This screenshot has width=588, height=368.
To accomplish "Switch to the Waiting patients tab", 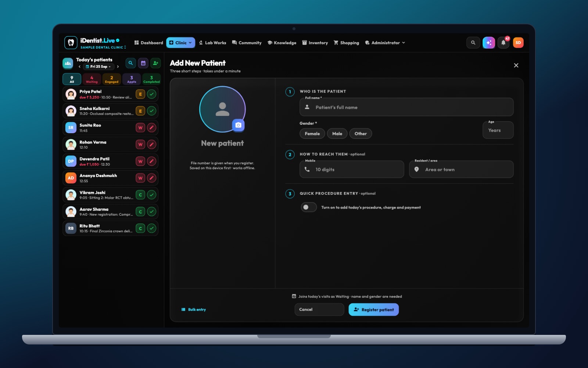I will pyautogui.click(x=92, y=79).
